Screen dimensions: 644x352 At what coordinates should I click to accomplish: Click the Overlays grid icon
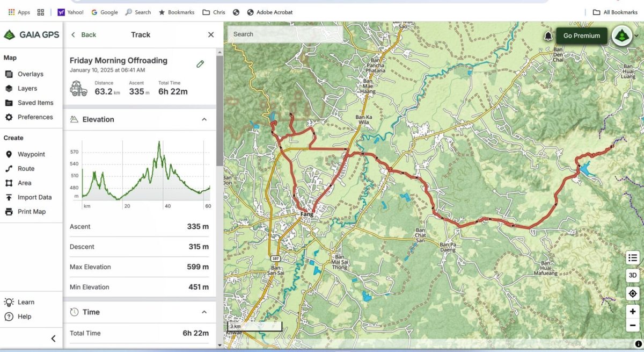pyautogui.click(x=9, y=74)
